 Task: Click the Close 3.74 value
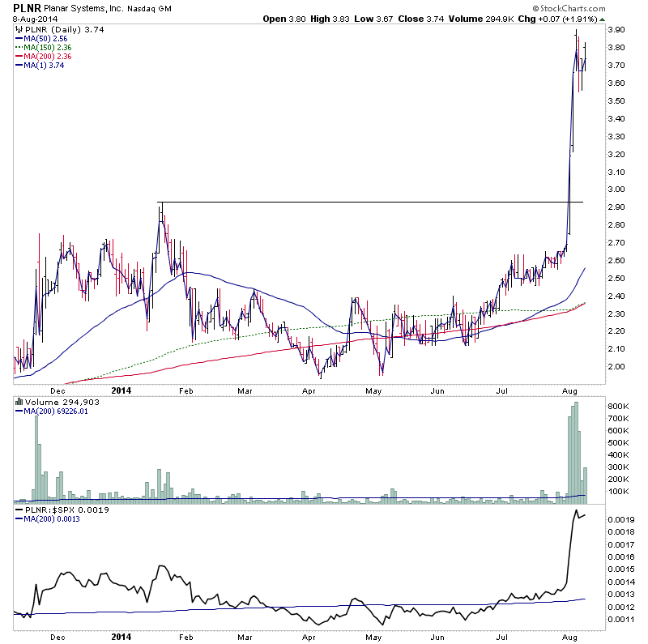tap(421, 19)
